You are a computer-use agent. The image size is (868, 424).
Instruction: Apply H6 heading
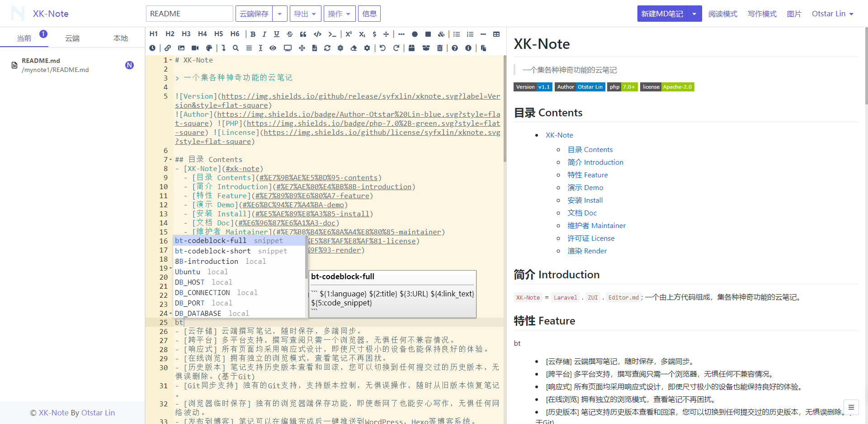pos(235,34)
